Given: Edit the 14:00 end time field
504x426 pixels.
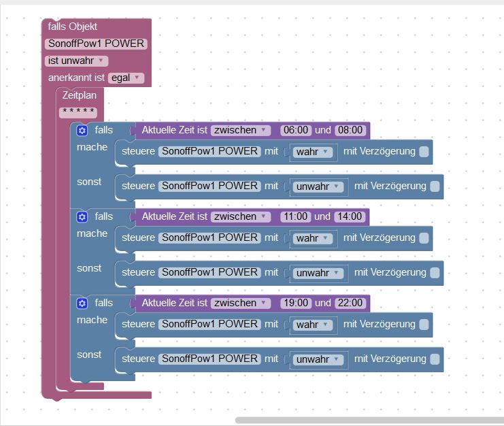Looking at the screenshot, I should (350, 216).
